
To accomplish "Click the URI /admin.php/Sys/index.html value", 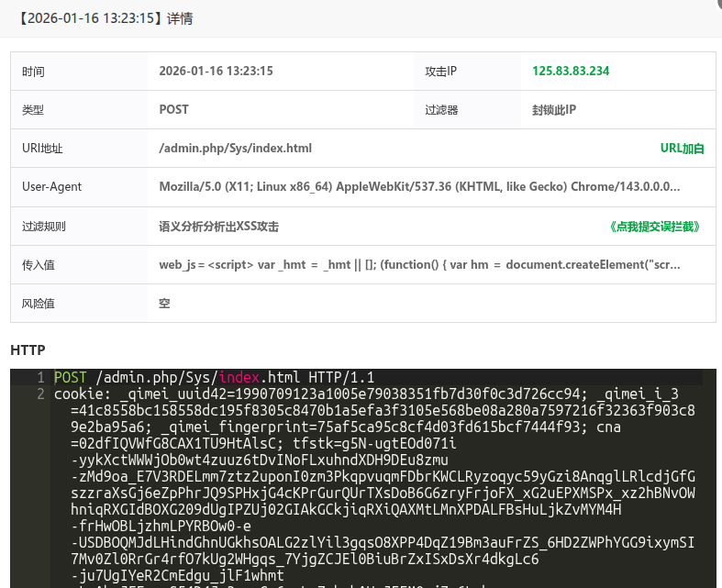I will point(235,149).
